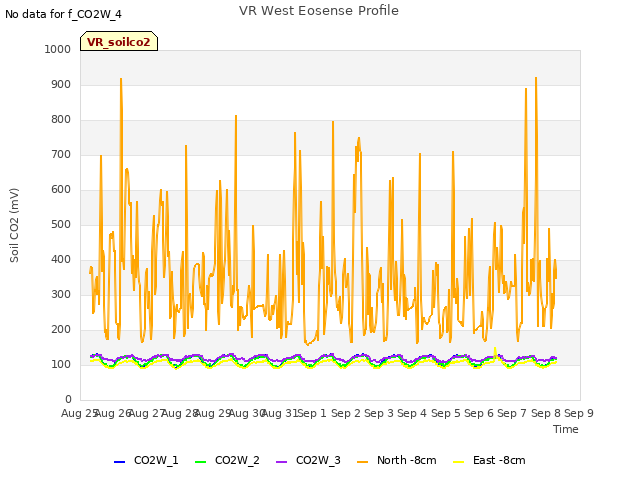Screen dimensions: 640x480
Task: Toggle the North -8cm legend entry
Action: pos(396,460)
